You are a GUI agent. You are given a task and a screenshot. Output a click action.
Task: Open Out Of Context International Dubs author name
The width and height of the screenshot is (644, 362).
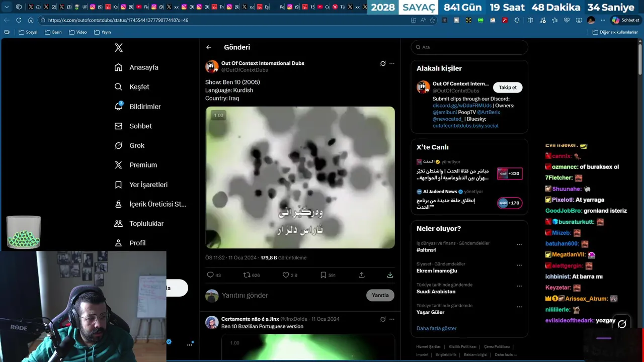[263, 63]
